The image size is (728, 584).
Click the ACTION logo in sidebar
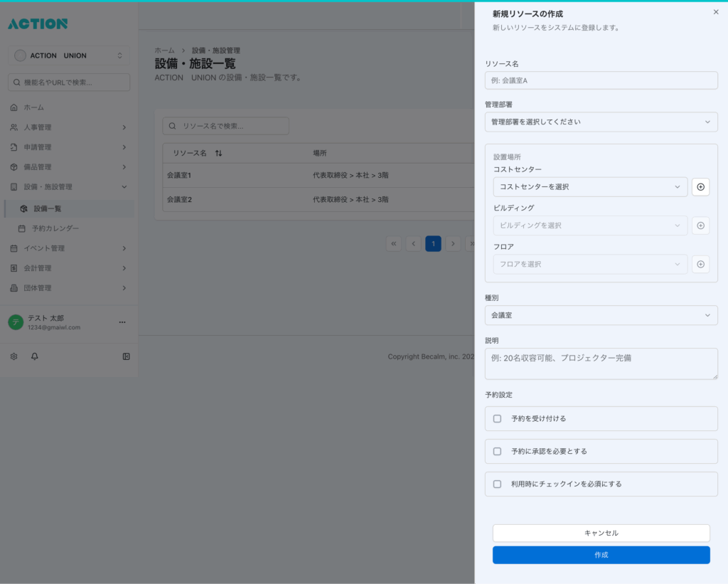pos(38,23)
